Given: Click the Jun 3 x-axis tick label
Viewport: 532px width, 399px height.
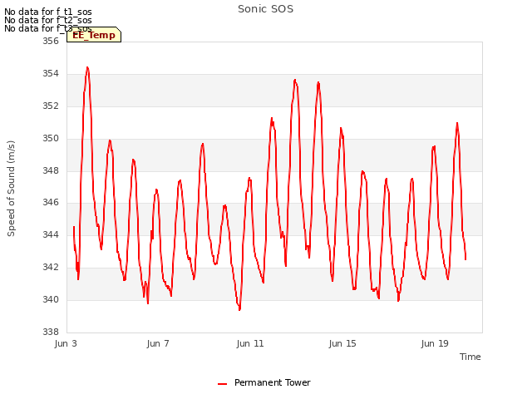Looking at the screenshot, I should click(x=66, y=343).
